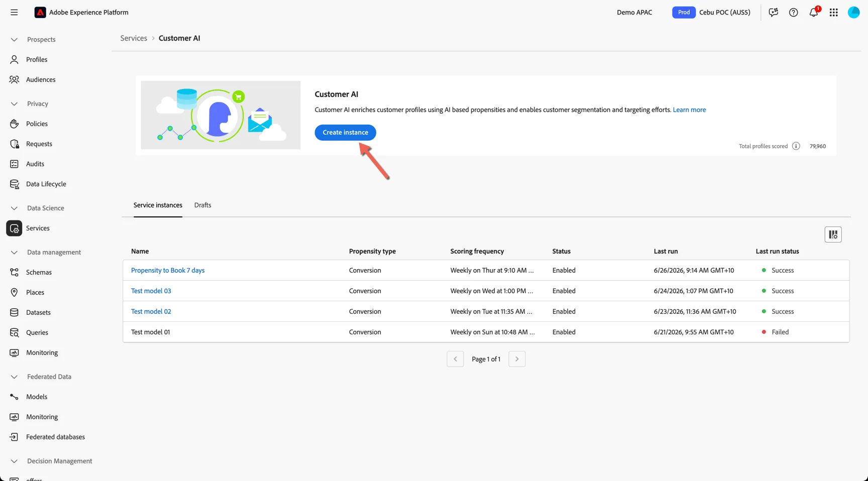868x481 pixels.
Task: Open the hamburger navigation menu
Action: pyautogui.click(x=14, y=13)
